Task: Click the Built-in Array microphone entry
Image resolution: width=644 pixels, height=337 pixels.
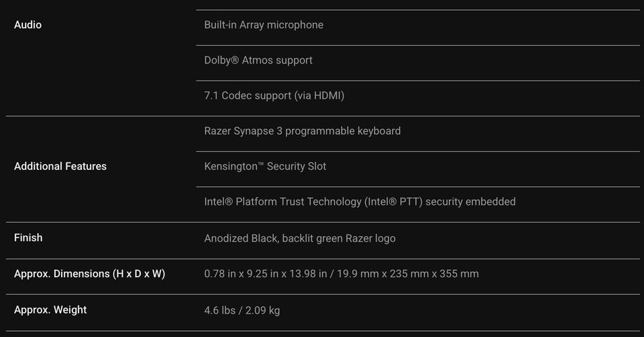Action: [x=264, y=25]
